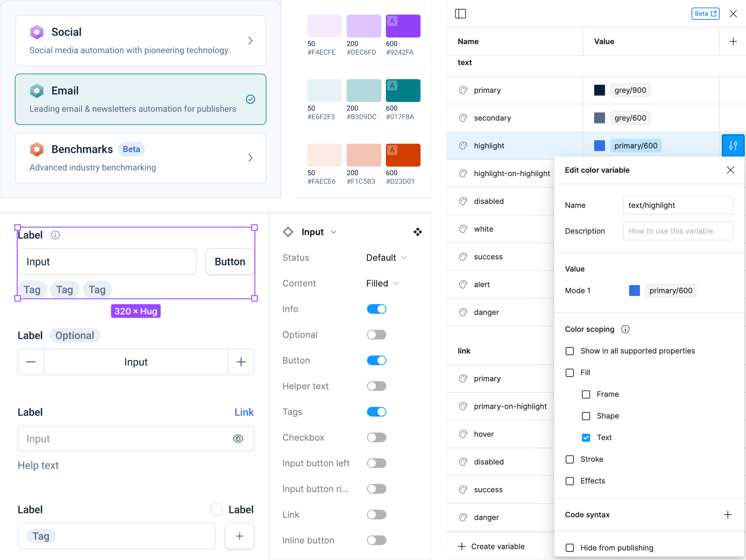Click the purple 600 color swatch
746x560 pixels.
tap(403, 26)
